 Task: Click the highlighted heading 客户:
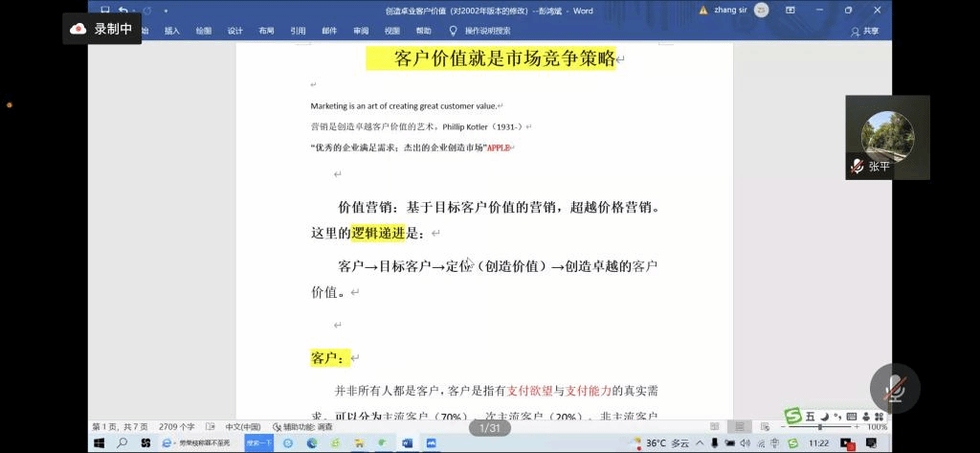point(330,358)
